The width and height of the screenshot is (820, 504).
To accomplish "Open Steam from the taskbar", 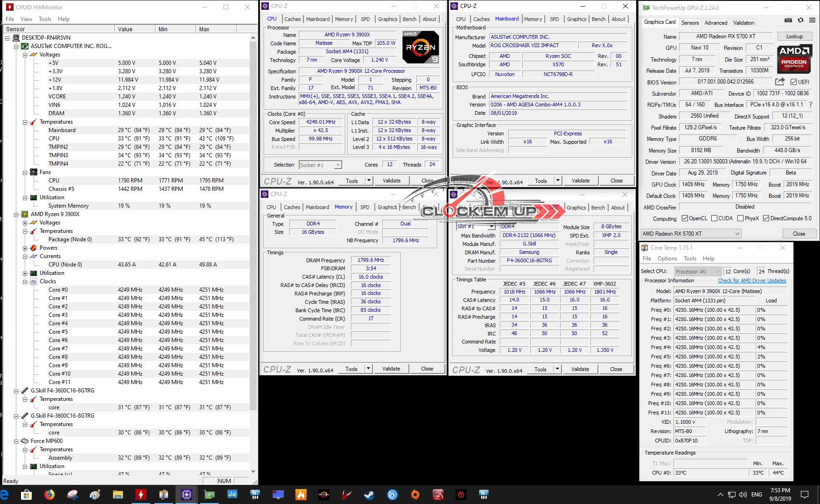I will pyautogui.click(x=369, y=494).
